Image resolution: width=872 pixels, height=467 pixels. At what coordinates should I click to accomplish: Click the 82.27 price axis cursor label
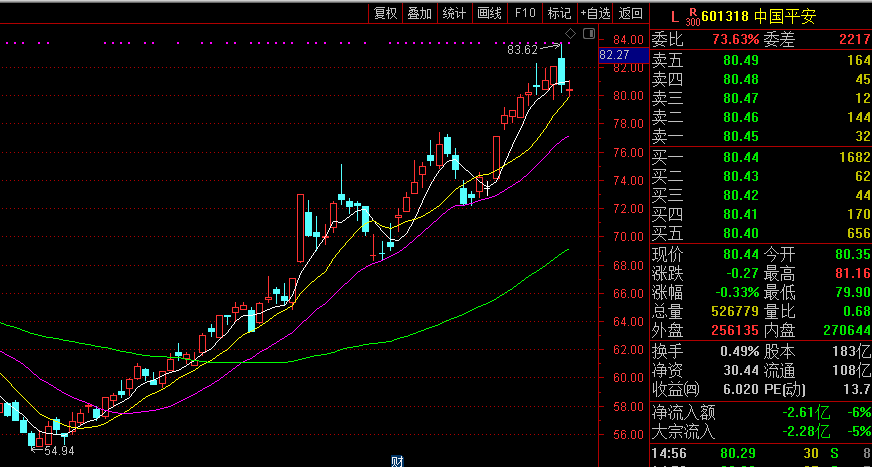pyautogui.click(x=614, y=55)
